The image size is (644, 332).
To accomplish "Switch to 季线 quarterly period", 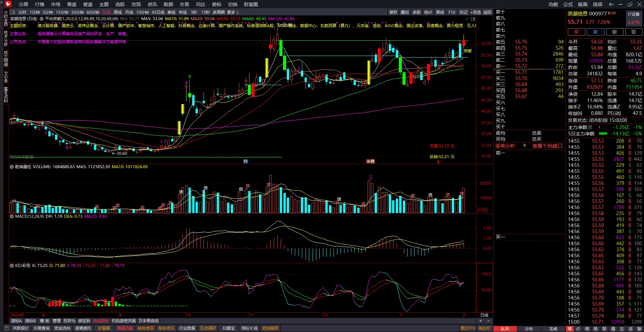I will tap(171, 12).
